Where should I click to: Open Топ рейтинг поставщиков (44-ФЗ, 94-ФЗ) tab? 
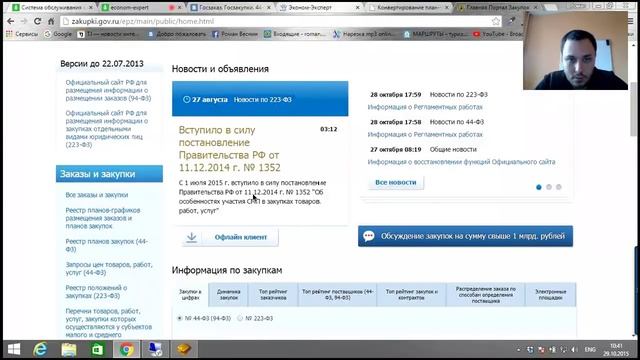point(338,295)
